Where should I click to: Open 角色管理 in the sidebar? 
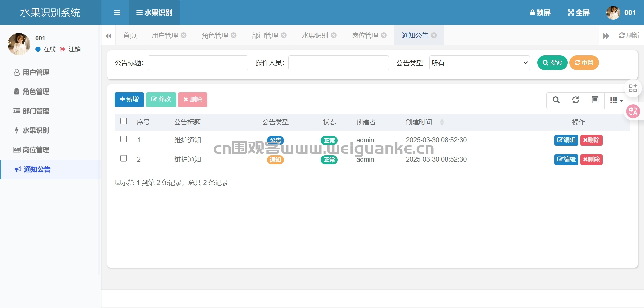(x=50, y=91)
